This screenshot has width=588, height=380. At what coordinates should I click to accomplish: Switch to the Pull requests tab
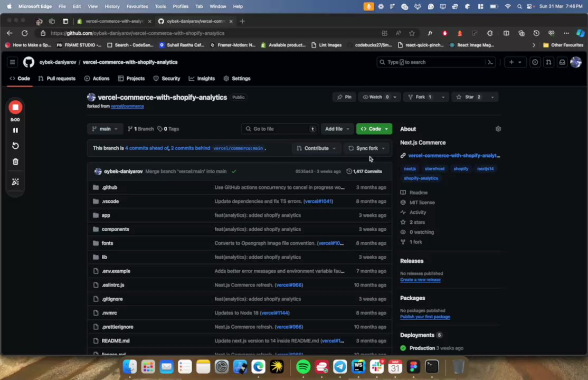(57, 79)
